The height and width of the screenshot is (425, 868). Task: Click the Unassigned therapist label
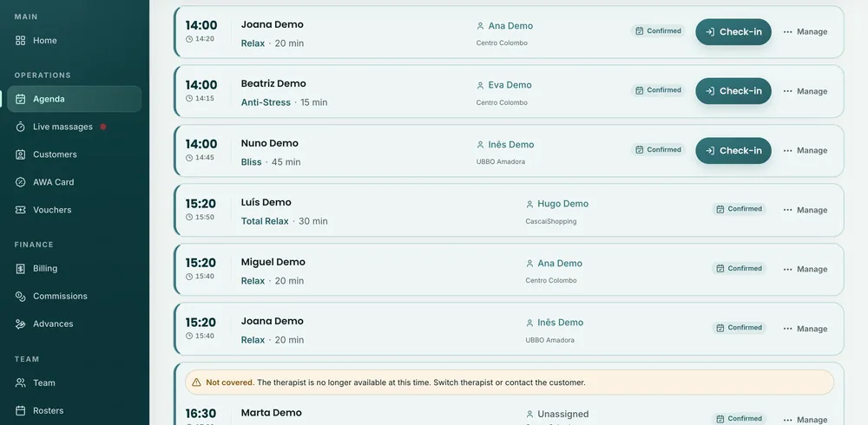pyautogui.click(x=563, y=414)
